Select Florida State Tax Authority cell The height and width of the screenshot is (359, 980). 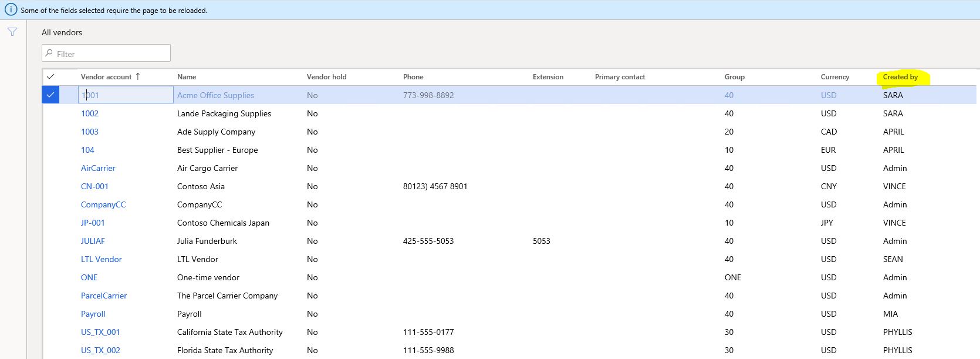click(x=225, y=350)
